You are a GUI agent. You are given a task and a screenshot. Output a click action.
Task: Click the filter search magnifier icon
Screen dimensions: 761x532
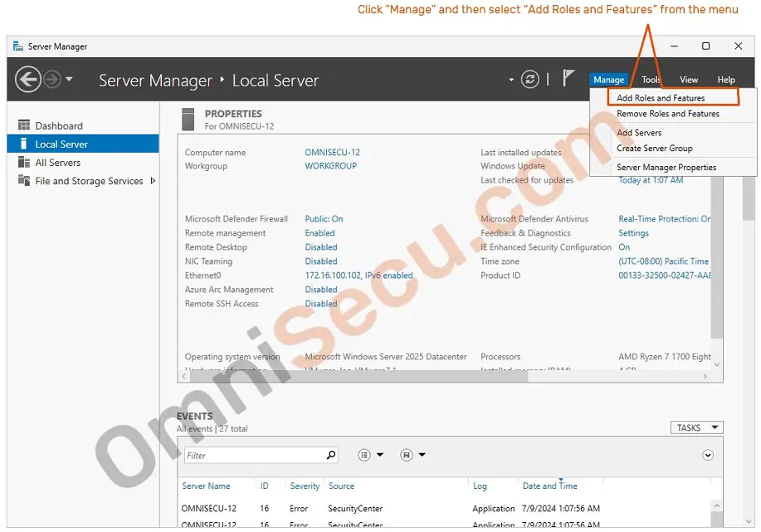[331, 455]
